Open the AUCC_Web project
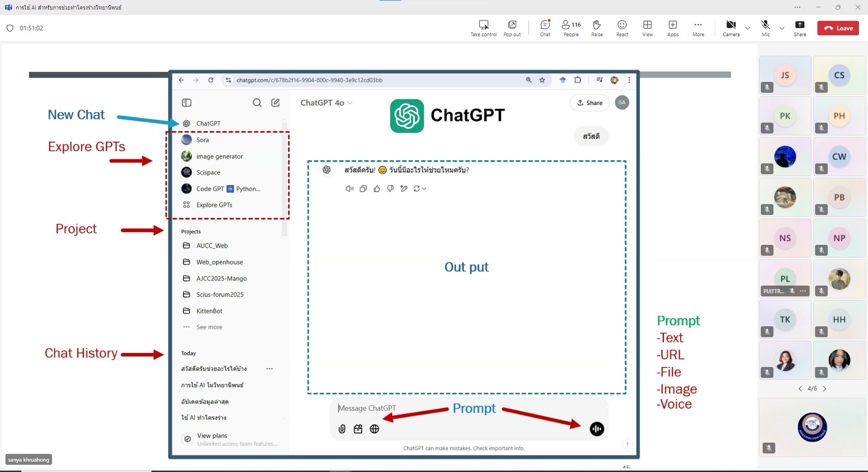868x472 pixels. click(212, 246)
